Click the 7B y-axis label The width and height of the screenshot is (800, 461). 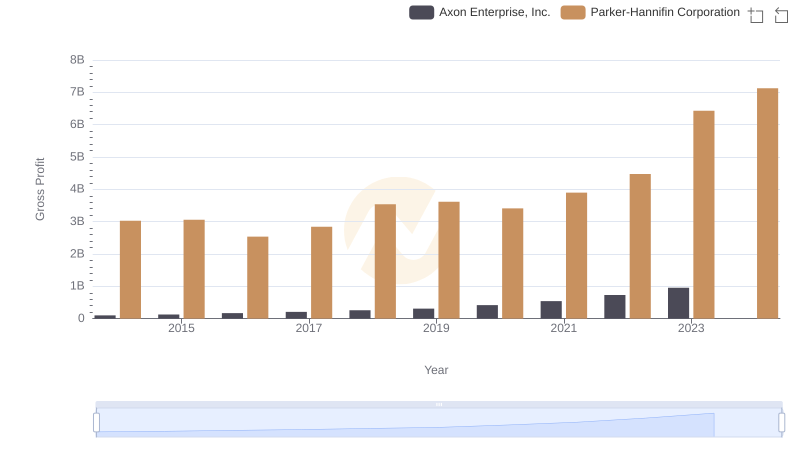coord(77,92)
